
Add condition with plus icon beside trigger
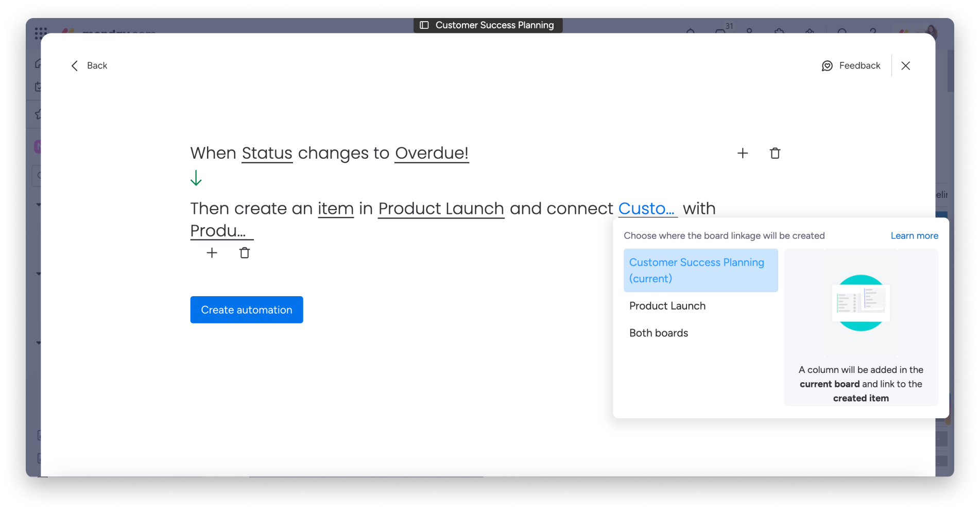tap(743, 153)
